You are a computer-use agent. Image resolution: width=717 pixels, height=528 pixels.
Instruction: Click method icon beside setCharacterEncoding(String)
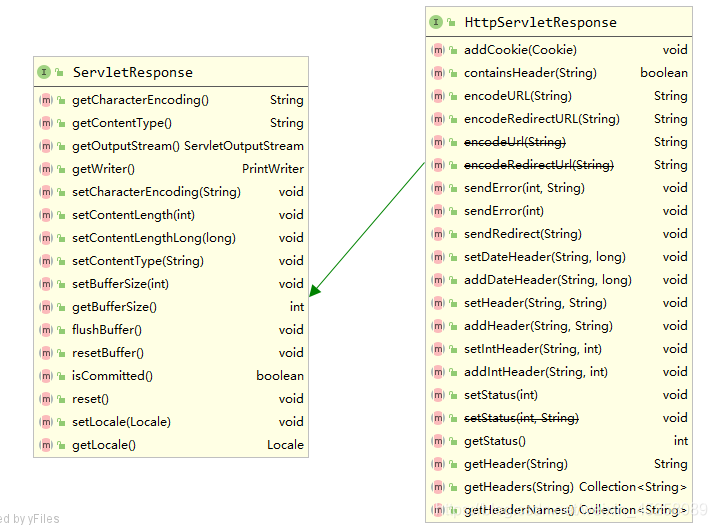[46, 192]
